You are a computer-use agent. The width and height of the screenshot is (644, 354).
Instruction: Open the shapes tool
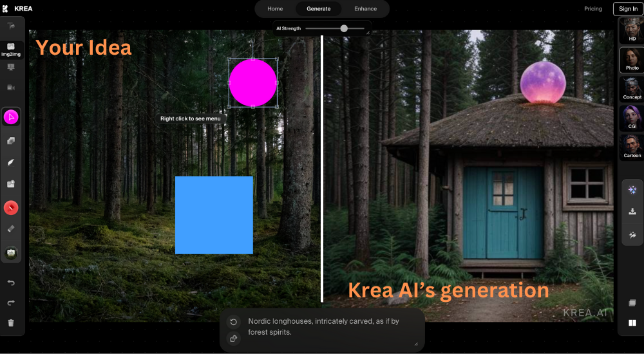(11, 141)
